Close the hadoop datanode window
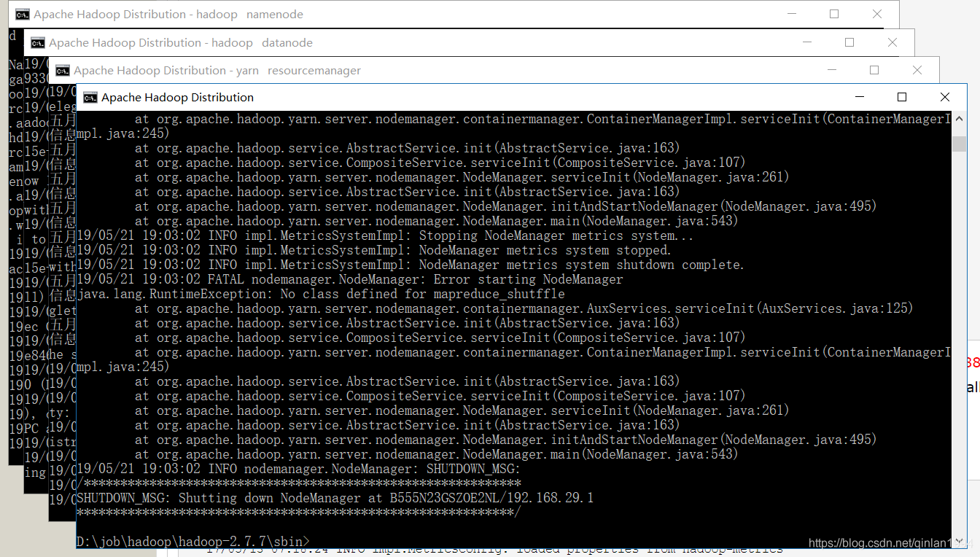 coord(892,43)
